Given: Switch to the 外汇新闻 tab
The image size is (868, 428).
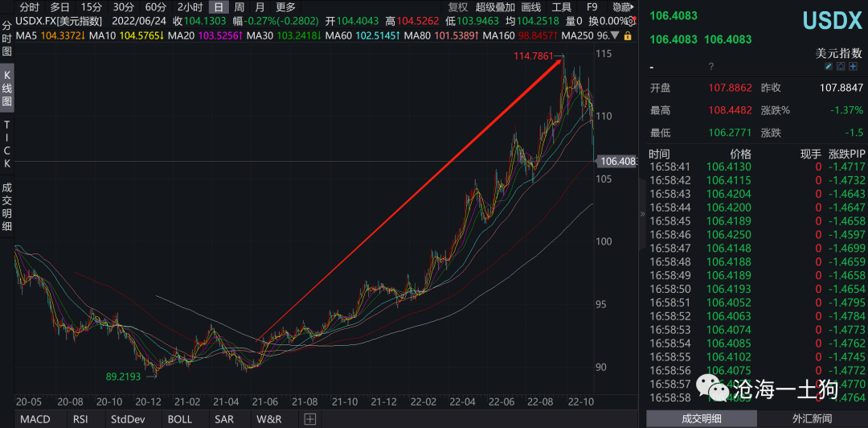Looking at the screenshot, I should (812, 418).
